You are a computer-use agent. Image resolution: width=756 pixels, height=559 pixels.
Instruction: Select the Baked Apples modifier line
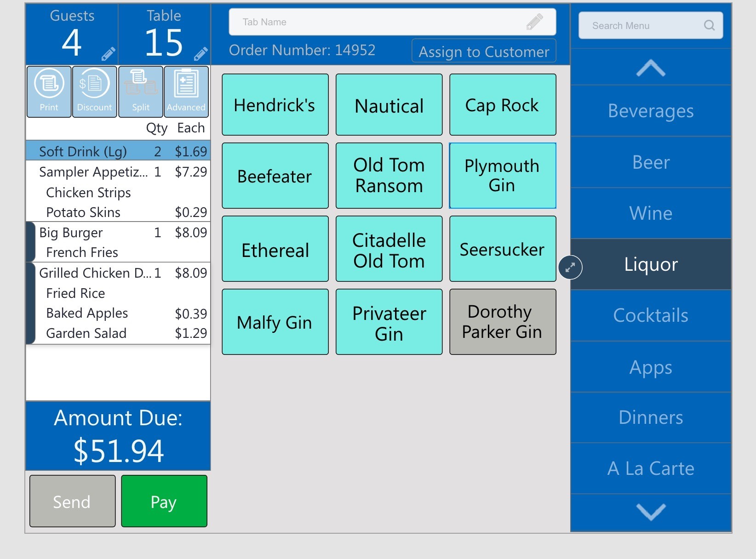[x=118, y=313]
